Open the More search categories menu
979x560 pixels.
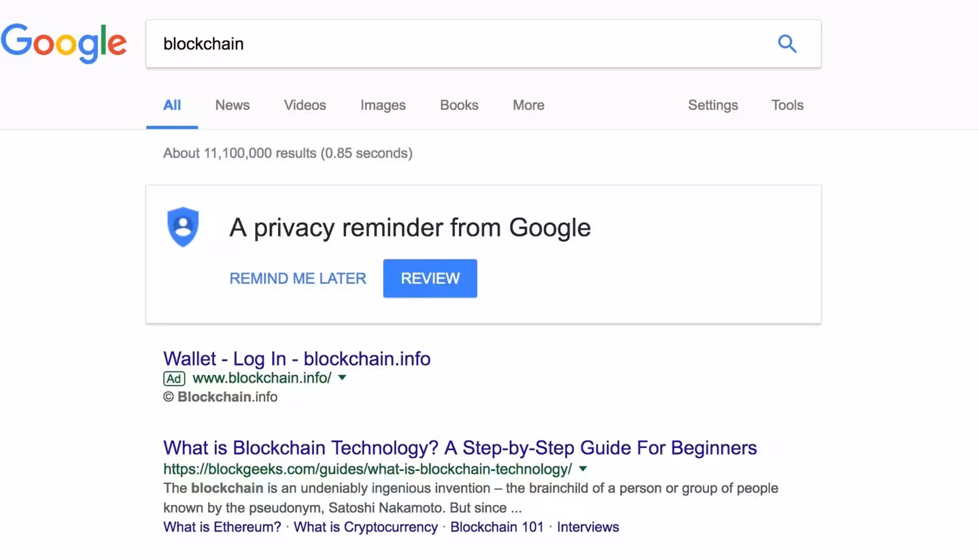pos(528,105)
